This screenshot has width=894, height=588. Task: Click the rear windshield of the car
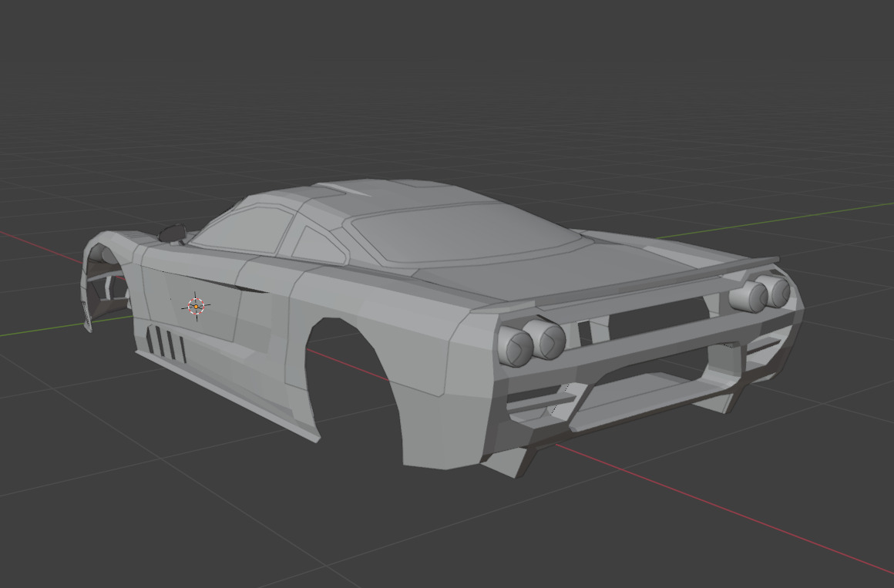coord(462,231)
